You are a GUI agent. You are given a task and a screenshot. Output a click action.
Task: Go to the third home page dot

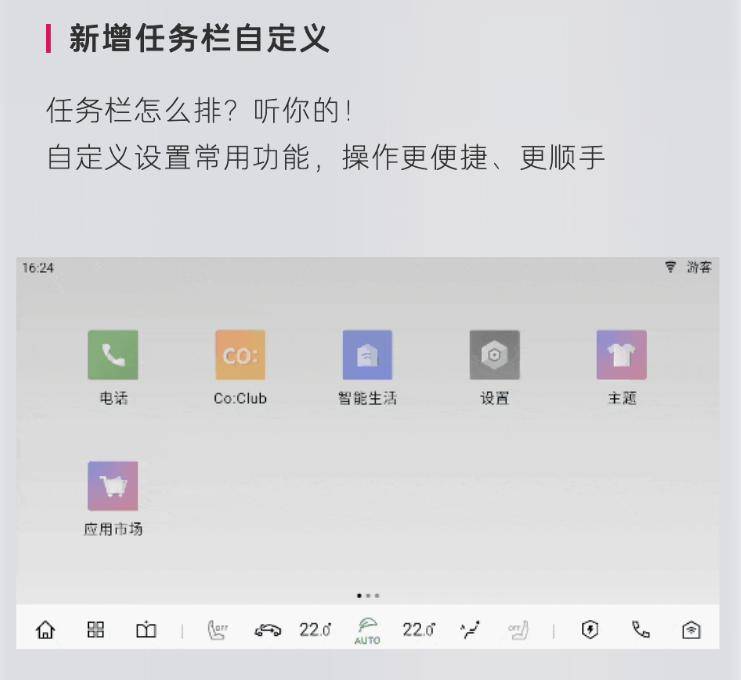click(x=377, y=595)
